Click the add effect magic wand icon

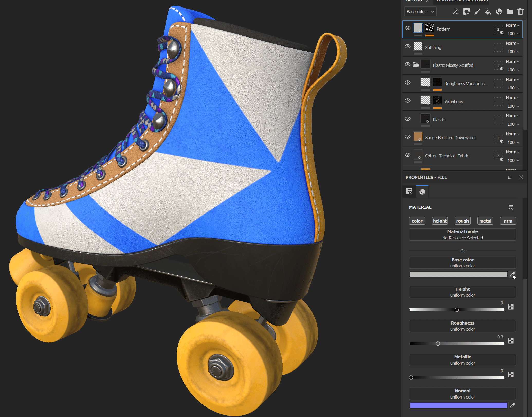456,12
